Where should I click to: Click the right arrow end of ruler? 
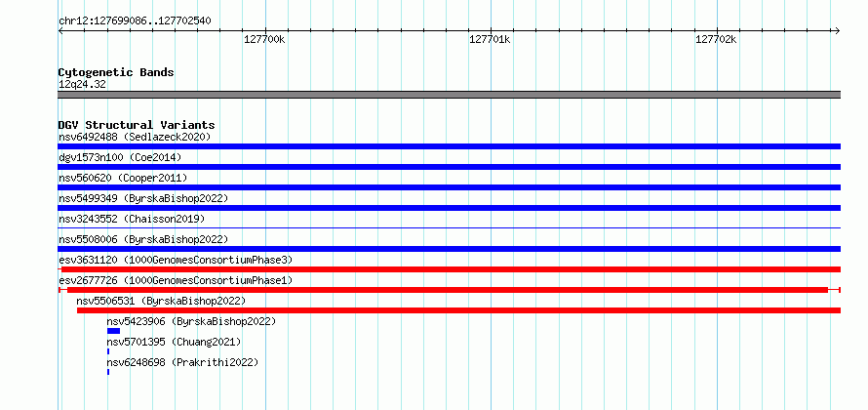(x=837, y=30)
